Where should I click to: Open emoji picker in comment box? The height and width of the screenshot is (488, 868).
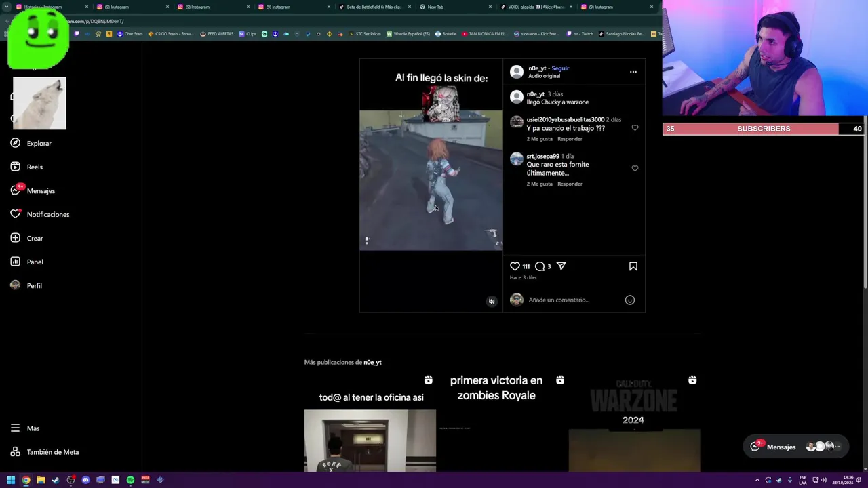point(630,300)
